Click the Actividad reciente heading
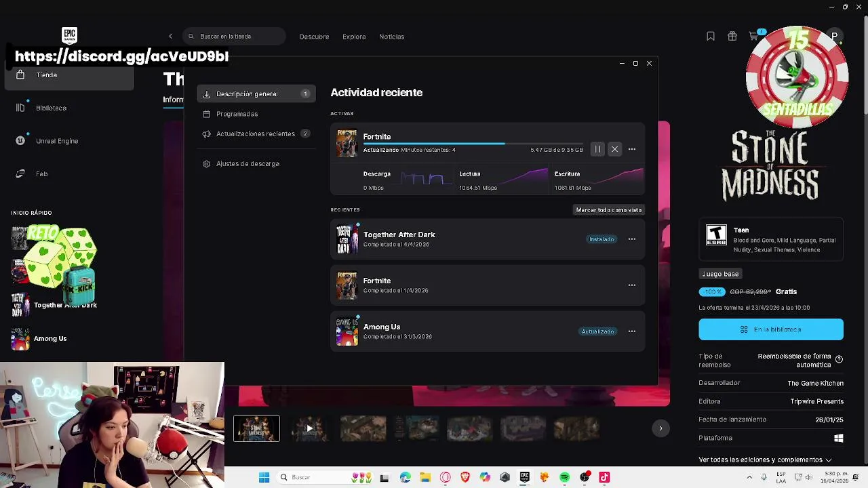868x488 pixels. 376,93
